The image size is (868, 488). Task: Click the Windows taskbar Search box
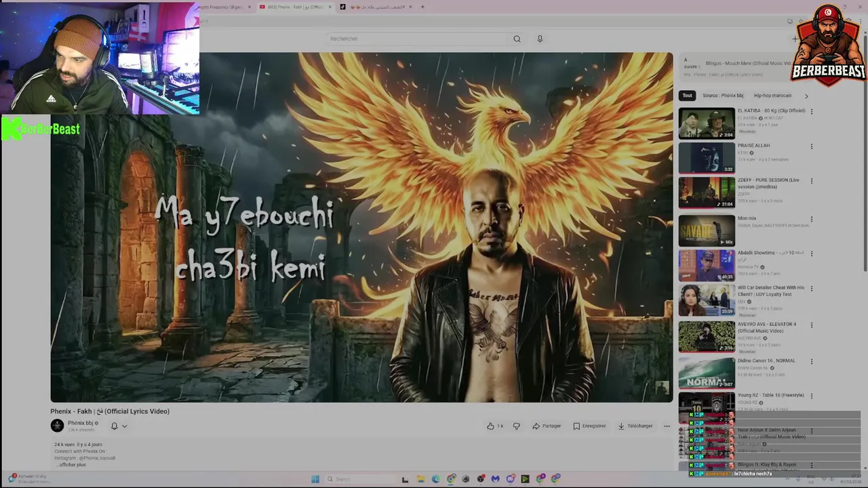click(x=360, y=479)
